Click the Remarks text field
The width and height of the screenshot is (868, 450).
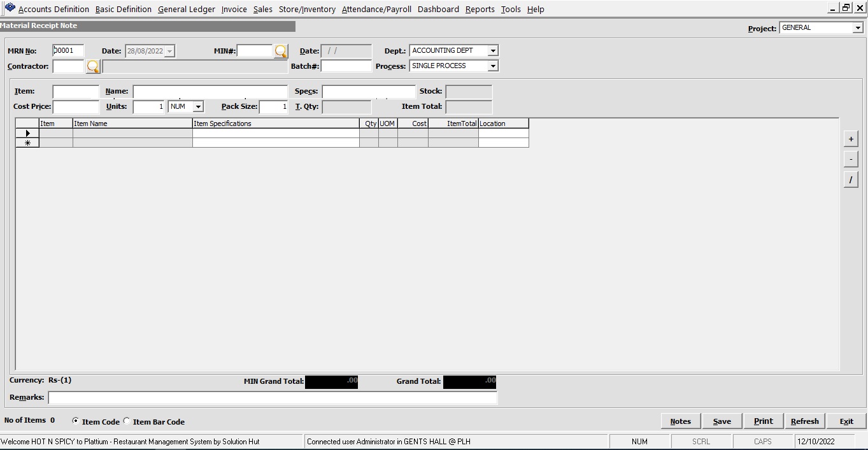[273, 398]
